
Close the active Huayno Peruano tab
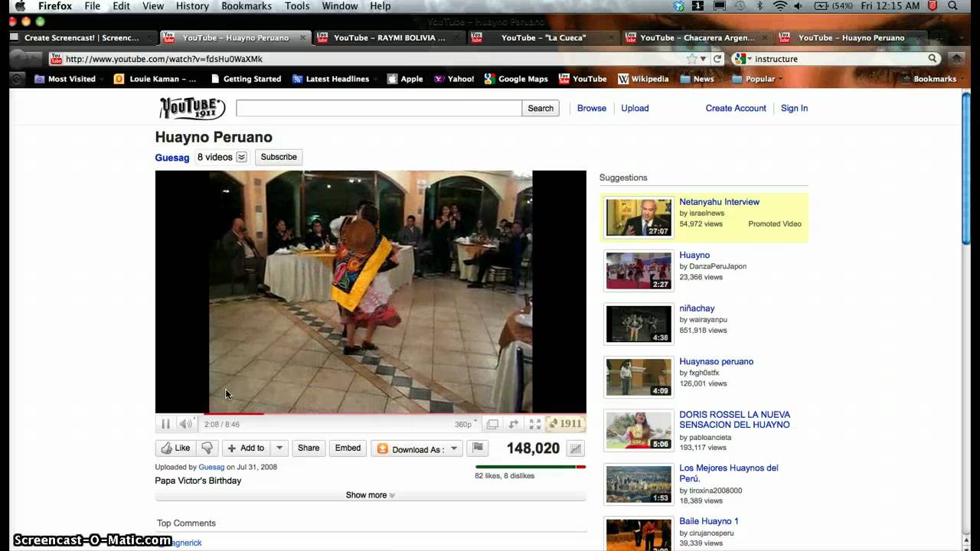pyautogui.click(x=303, y=37)
